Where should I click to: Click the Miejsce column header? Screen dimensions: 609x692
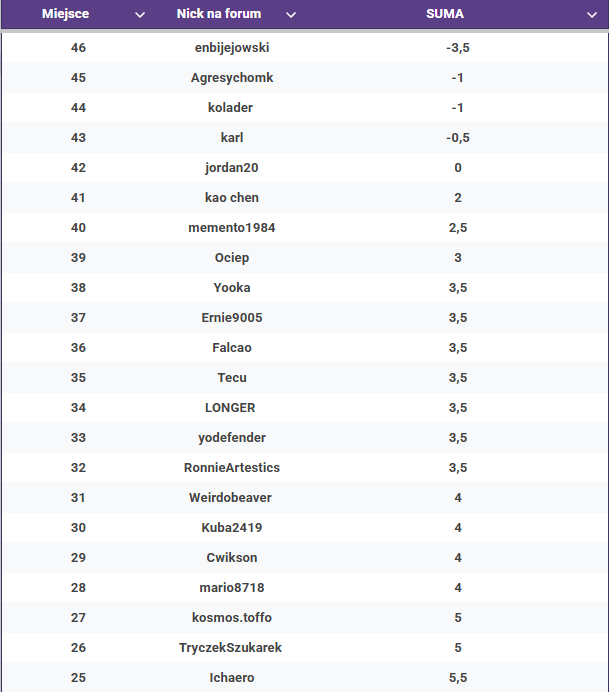tap(65, 14)
